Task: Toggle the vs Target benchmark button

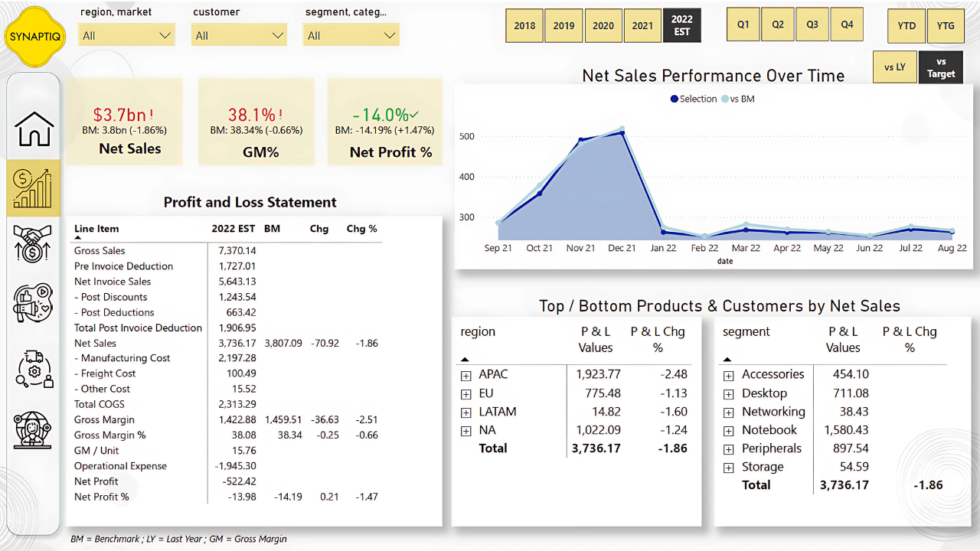Action: coord(940,67)
